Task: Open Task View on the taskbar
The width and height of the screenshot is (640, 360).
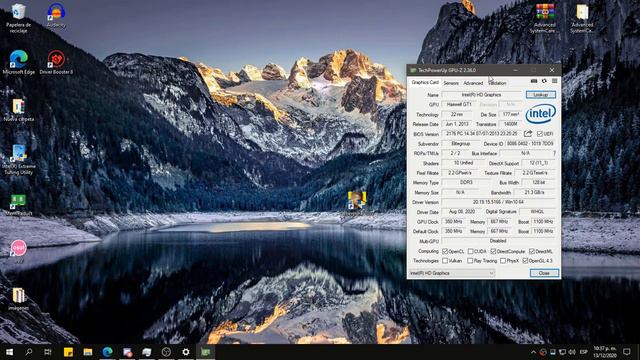Action: tap(48, 352)
